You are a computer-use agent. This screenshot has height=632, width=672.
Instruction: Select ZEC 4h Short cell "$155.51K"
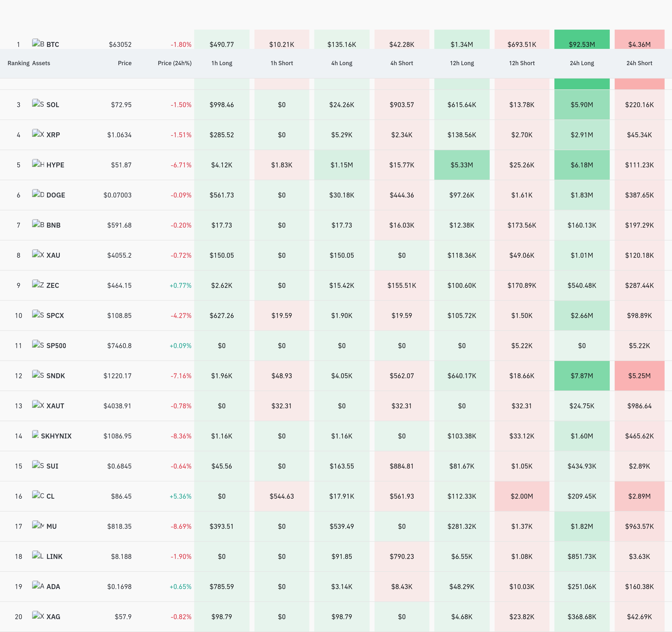point(402,285)
